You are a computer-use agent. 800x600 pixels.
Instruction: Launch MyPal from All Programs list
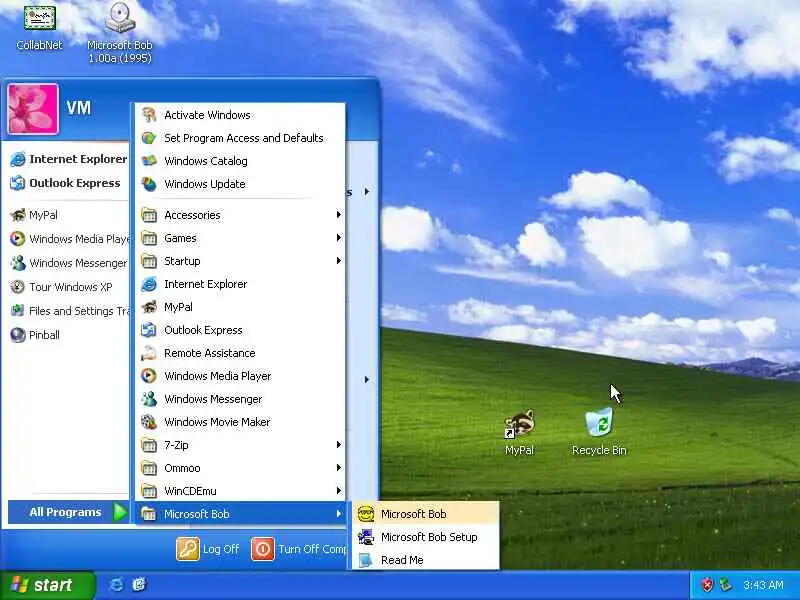(x=240, y=307)
